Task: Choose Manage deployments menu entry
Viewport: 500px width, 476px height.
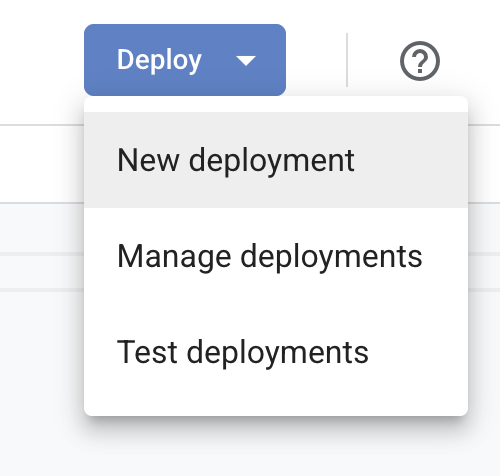Action: 276,256
